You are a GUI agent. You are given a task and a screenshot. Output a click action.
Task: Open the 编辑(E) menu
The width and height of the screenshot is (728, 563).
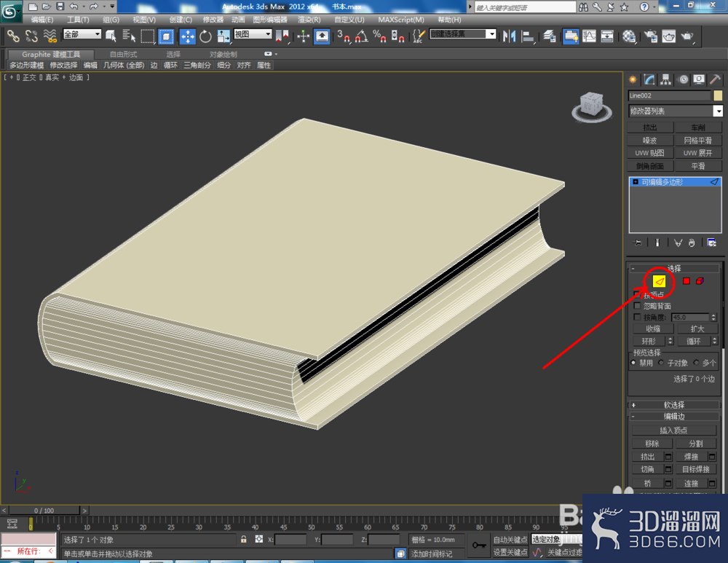click(42, 20)
